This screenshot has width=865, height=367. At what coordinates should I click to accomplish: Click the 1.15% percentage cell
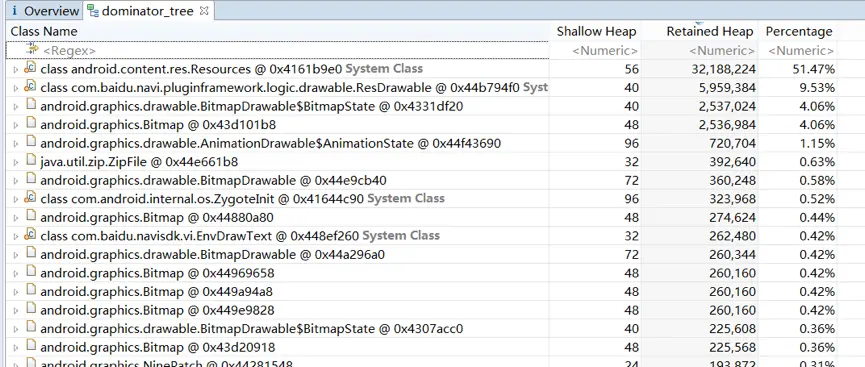click(817, 144)
